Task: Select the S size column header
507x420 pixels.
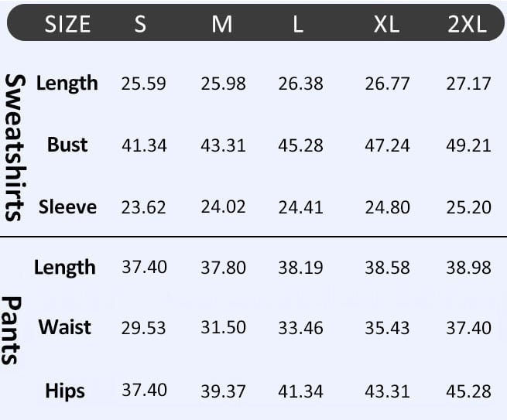Action: click(140, 24)
